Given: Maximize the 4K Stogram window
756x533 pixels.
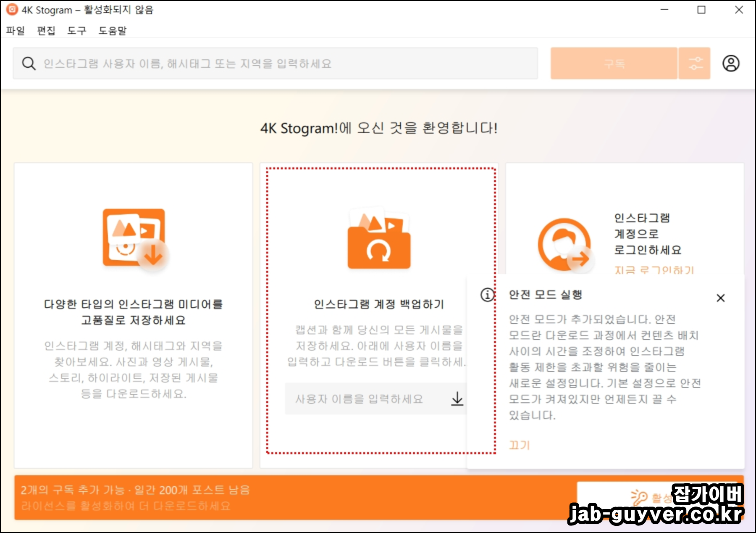Looking at the screenshot, I should [x=701, y=9].
